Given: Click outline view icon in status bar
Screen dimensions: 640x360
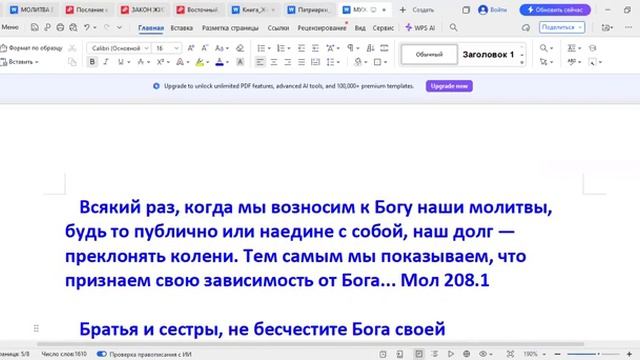Looking at the screenshot, I should click(x=435, y=354).
